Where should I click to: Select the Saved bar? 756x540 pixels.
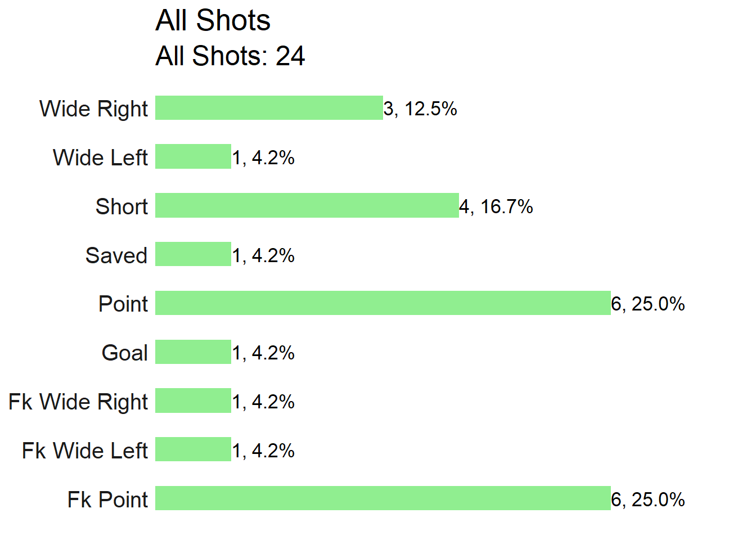pyautogui.click(x=193, y=254)
